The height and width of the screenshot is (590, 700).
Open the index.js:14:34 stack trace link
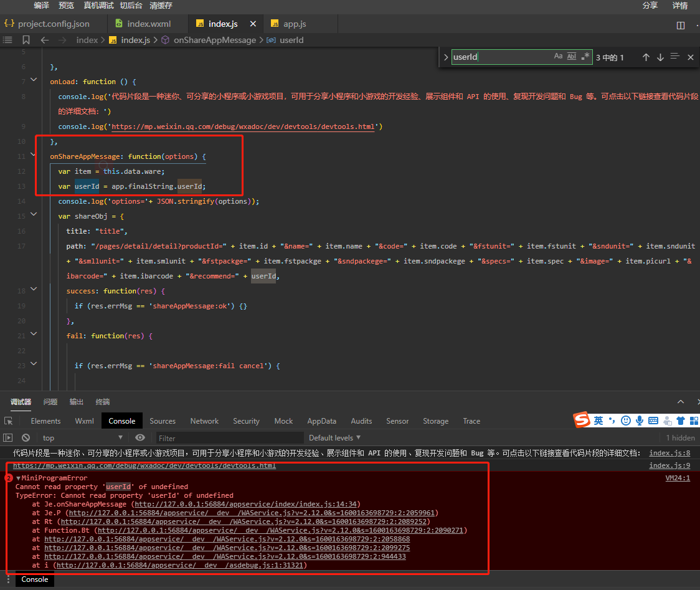pyautogui.click(x=246, y=504)
